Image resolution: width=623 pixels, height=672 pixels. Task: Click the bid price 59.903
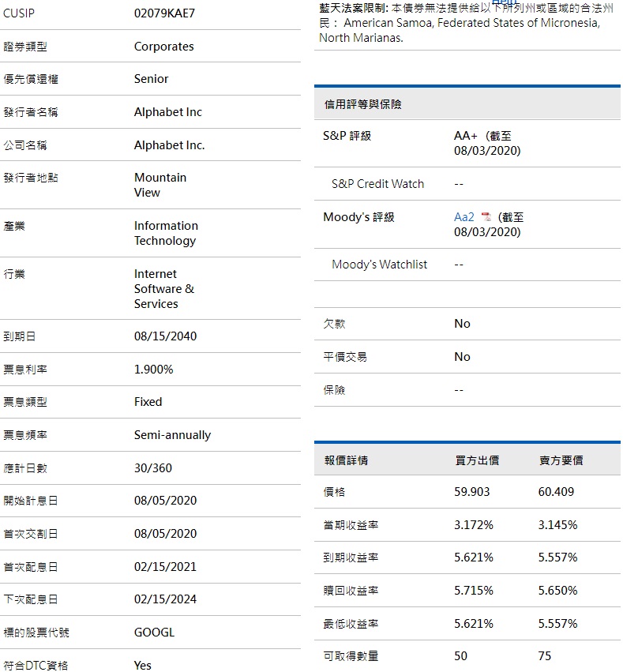[x=472, y=492]
